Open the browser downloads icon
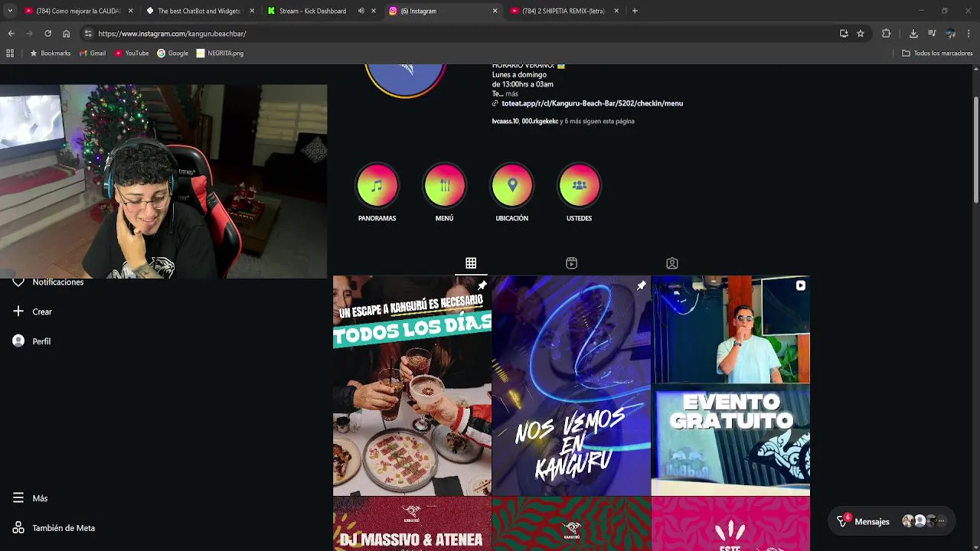 tap(913, 34)
